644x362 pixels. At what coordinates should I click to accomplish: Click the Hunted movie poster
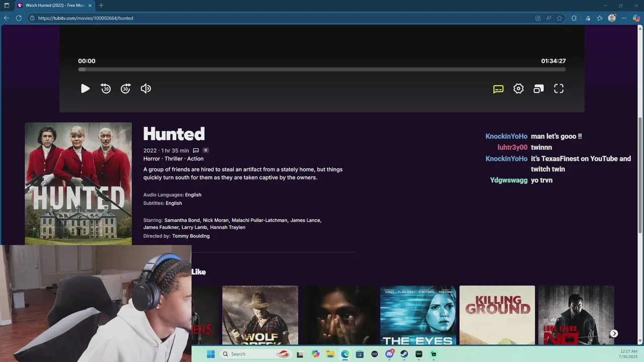[x=78, y=184]
